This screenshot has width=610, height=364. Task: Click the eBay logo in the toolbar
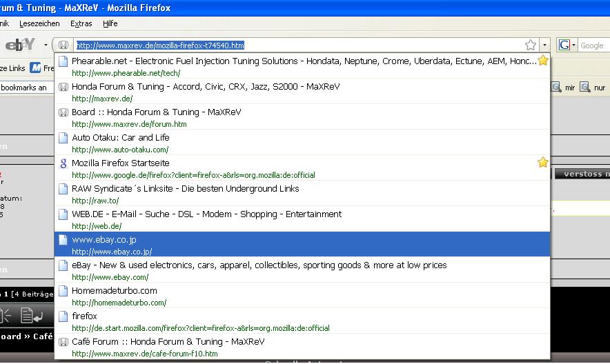pos(19,45)
